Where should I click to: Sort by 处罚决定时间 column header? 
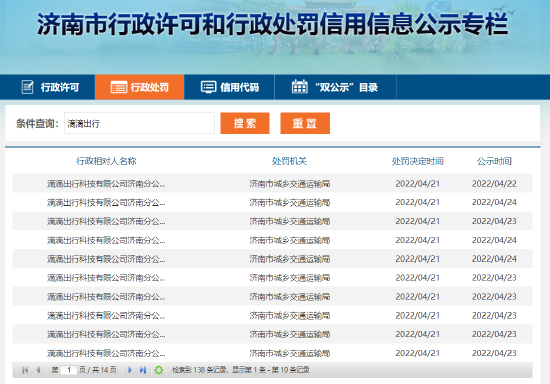pos(417,161)
